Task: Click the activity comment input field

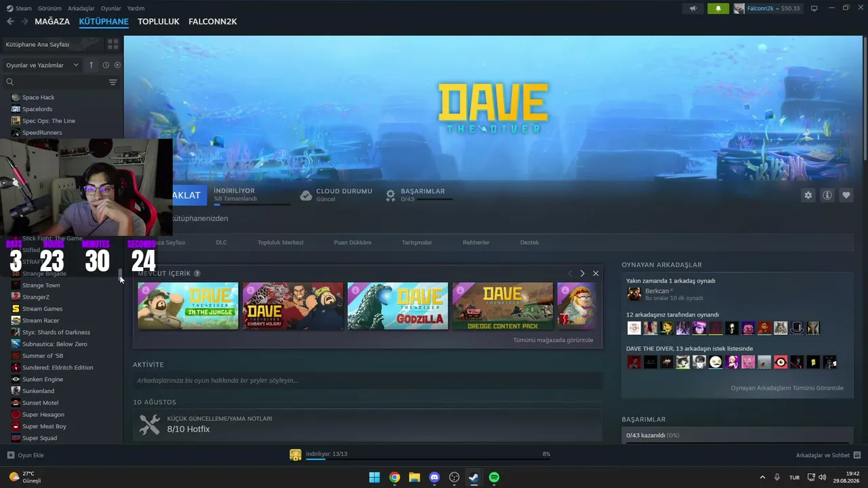Action: [367, 380]
